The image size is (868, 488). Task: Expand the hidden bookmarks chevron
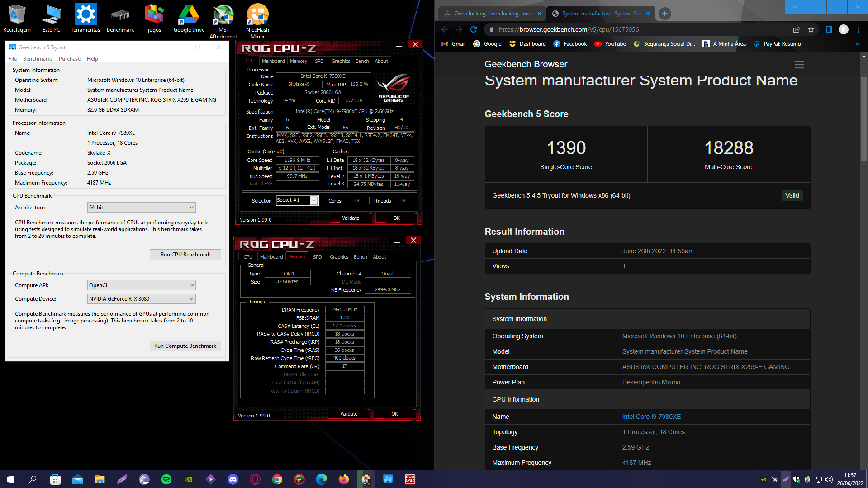(x=857, y=44)
